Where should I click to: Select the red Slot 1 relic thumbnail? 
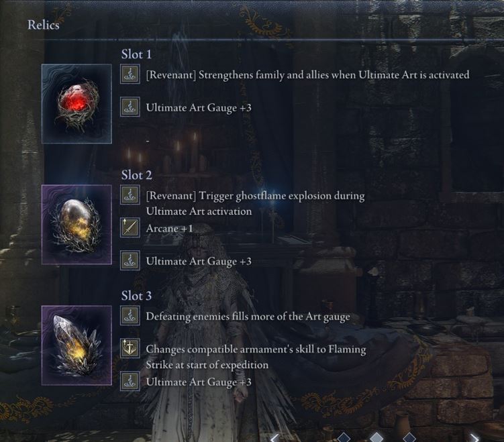click(x=77, y=104)
